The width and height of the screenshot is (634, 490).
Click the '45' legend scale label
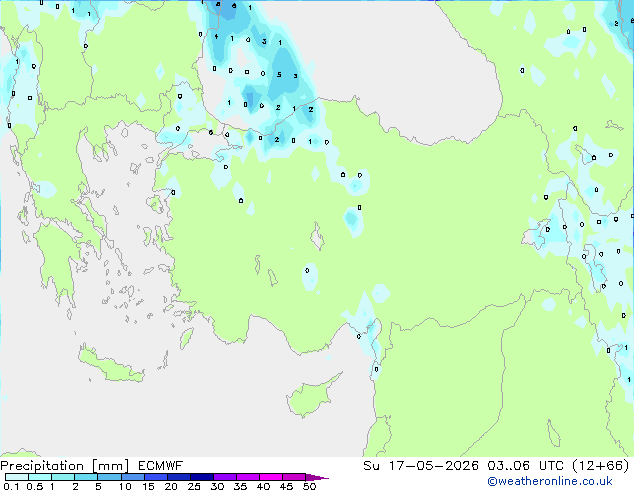[x=286, y=486]
